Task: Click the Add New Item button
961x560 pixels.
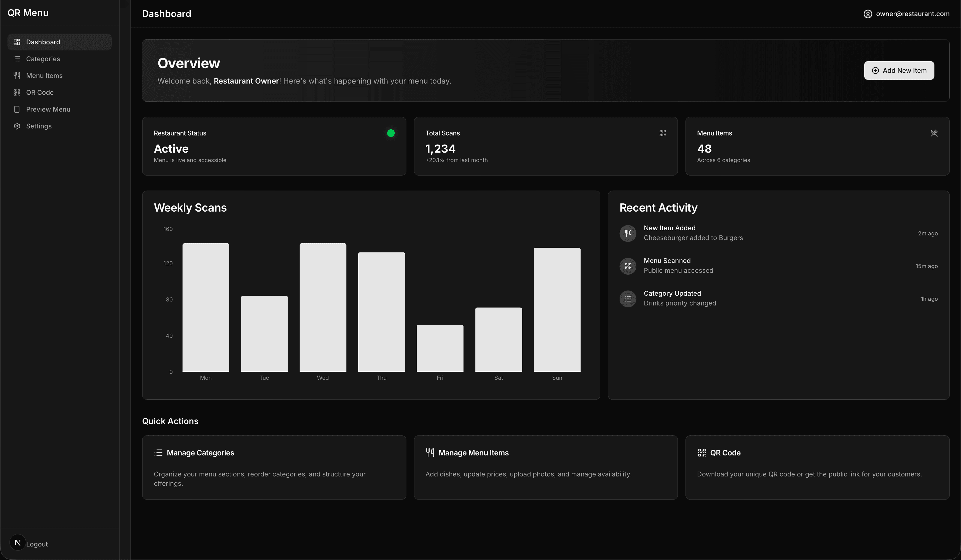Action: click(x=899, y=71)
